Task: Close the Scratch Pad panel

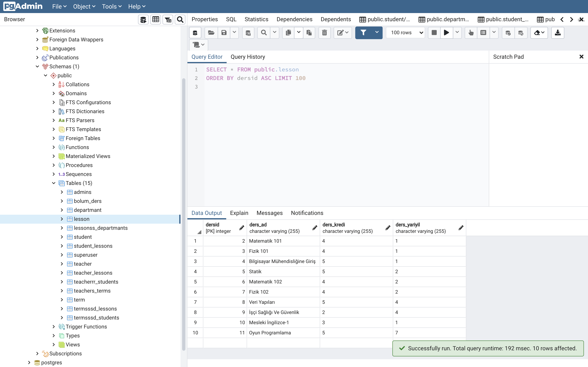Action: coord(581,56)
